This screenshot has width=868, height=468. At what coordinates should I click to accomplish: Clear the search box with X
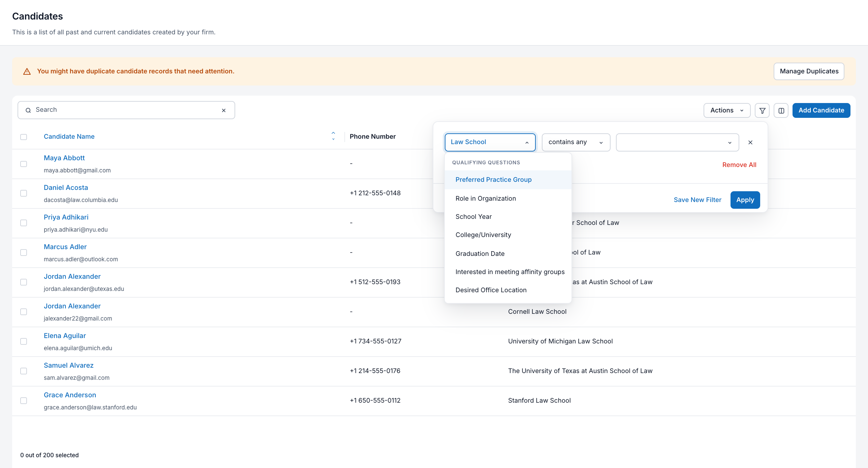point(224,110)
